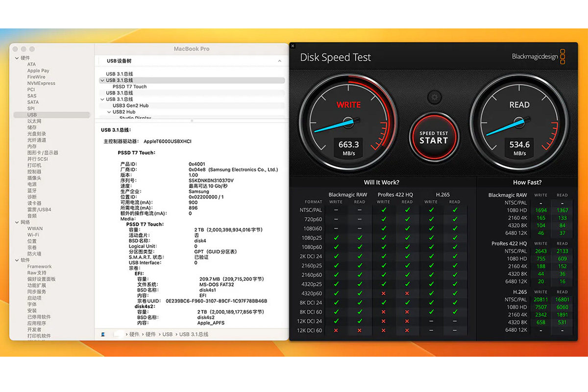
Task: Click the 663.3 MB/s write readout
Action: click(348, 148)
